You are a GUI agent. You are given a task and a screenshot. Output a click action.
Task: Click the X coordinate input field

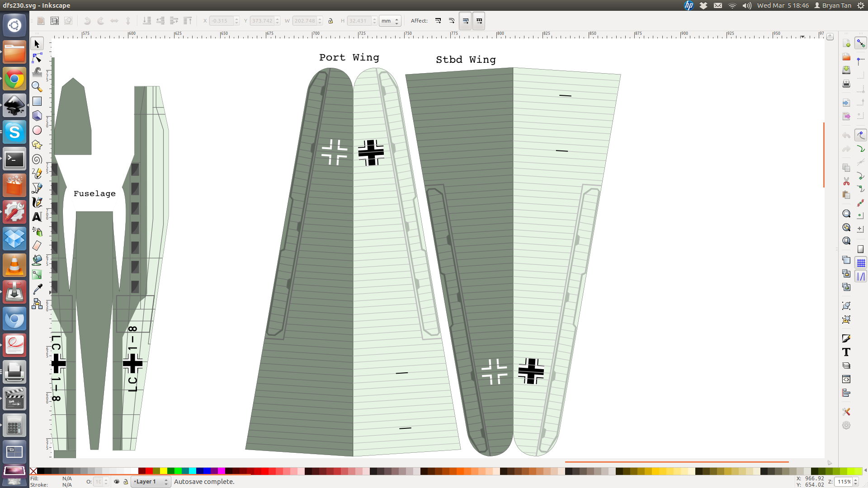(x=222, y=21)
